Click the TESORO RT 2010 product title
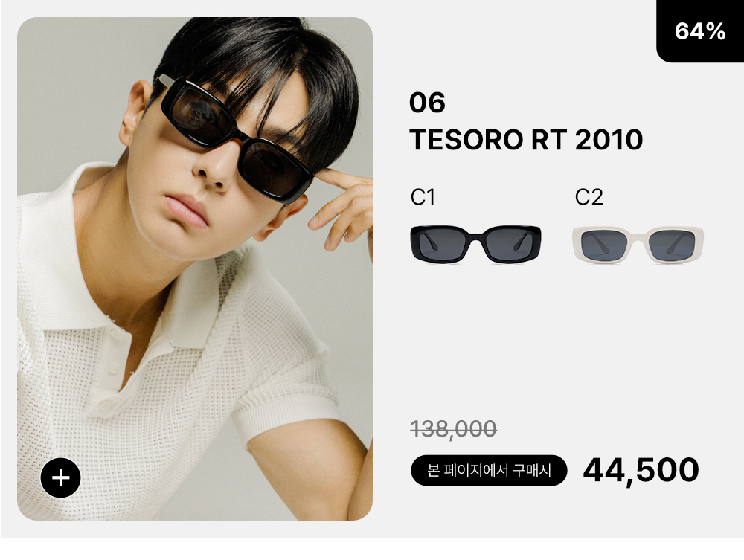The height and width of the screenshot is (560, 744). 526,139
